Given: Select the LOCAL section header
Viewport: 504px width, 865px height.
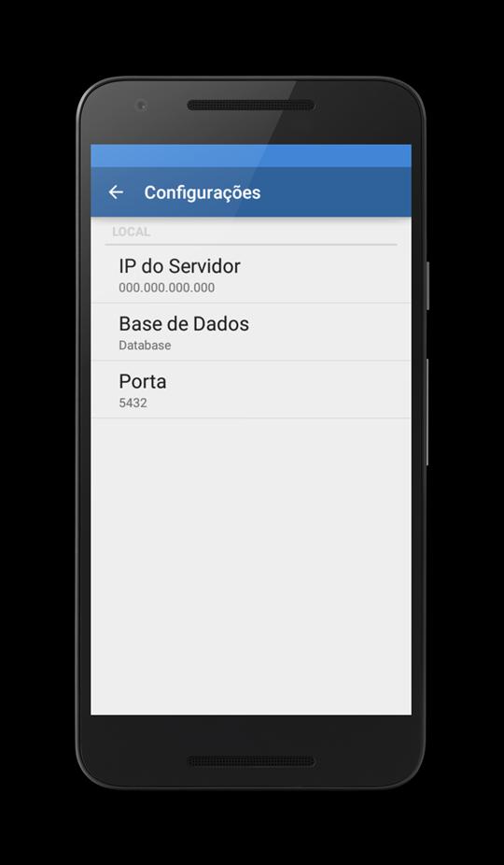Looking at the screenshot, I should [x=132, y=232].
